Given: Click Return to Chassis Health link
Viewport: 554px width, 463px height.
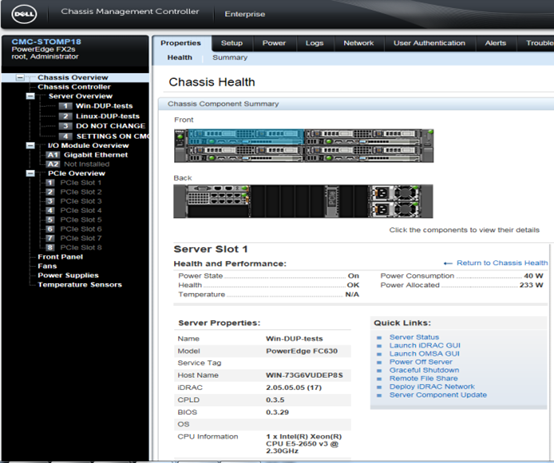Looking at the screenshot, I should pos(502,263).
